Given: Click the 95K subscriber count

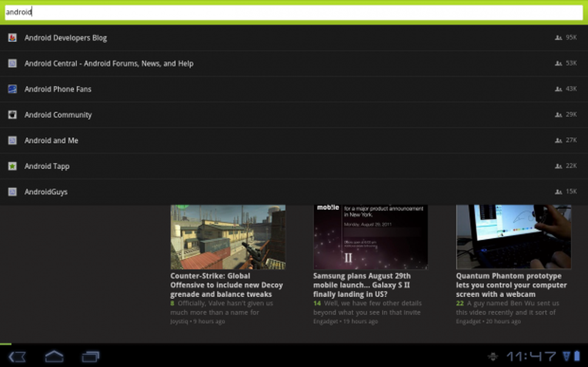Looking at the screenshot, I should [x=571, y=37].
